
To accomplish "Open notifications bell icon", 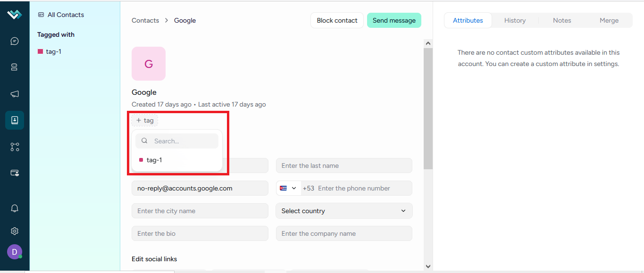I will point(15,208).
